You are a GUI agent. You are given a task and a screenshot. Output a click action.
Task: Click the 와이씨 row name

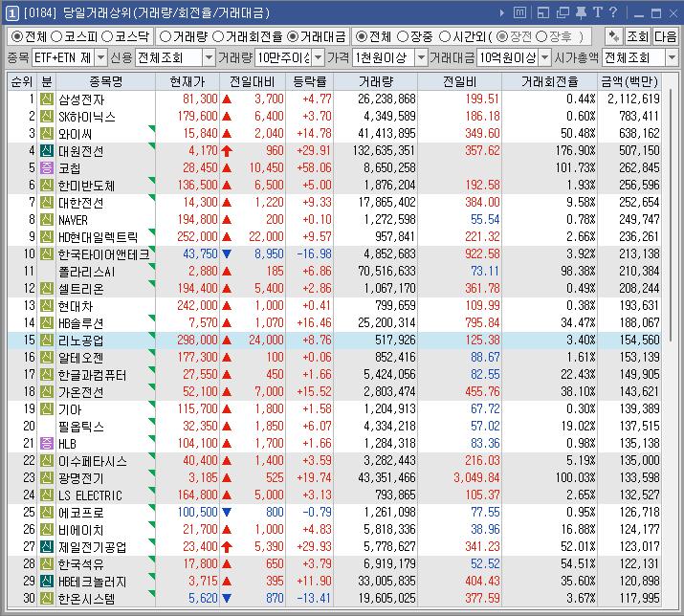click(75, 134)
